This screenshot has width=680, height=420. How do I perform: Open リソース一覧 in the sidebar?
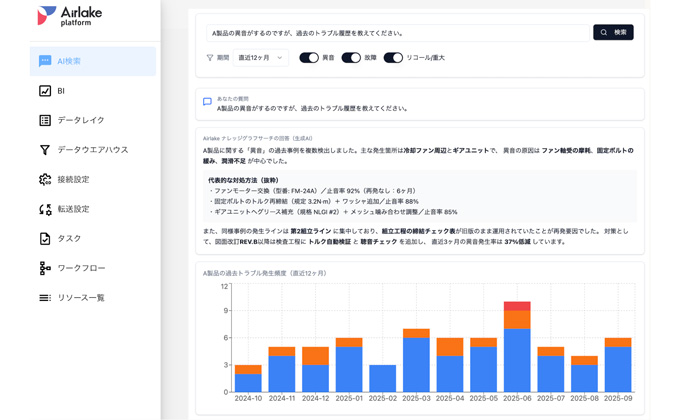click(80, 298)
